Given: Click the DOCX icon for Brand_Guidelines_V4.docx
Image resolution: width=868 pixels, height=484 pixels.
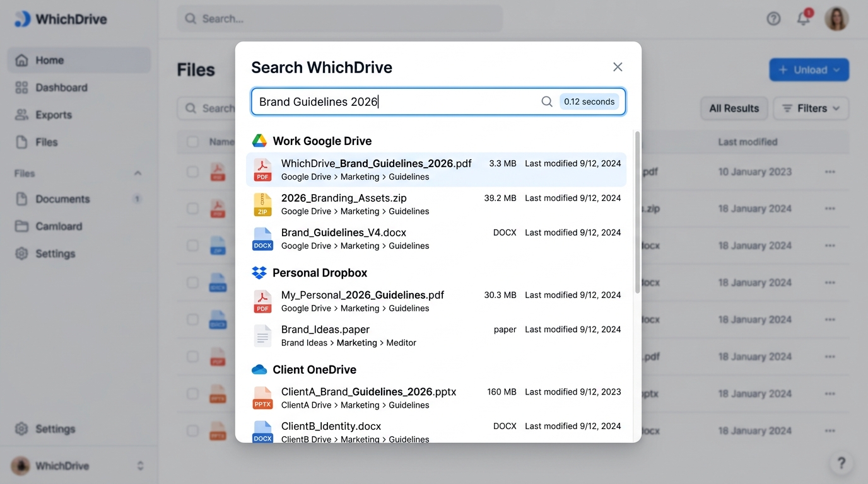Looking at the screenshot, I should 262,239.
